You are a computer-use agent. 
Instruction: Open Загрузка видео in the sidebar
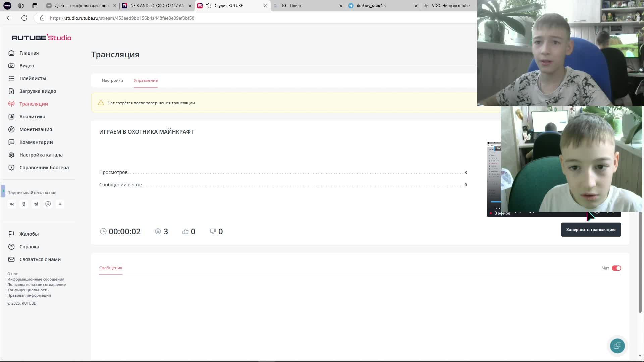pyautogui.click(x=38, y=91)
